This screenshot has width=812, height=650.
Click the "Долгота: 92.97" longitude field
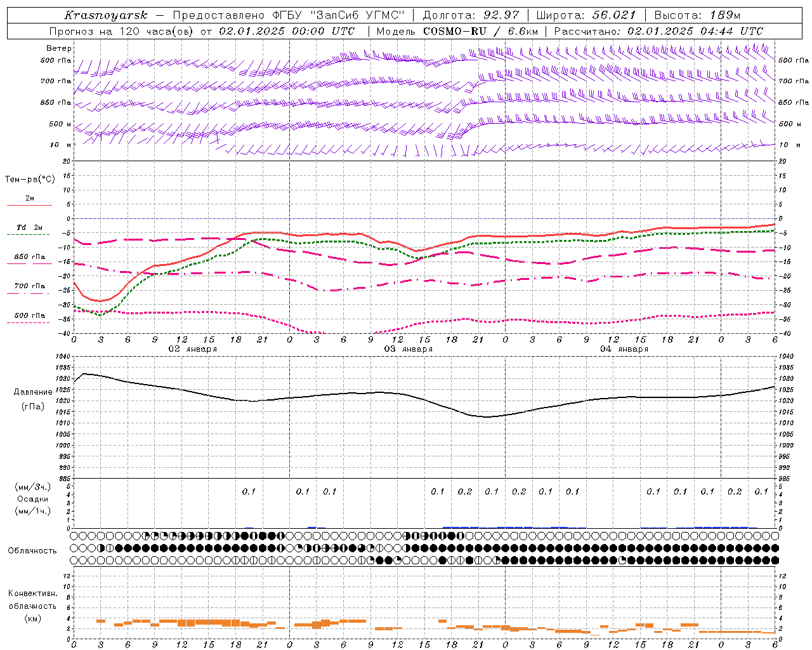(x=471, y=15)
